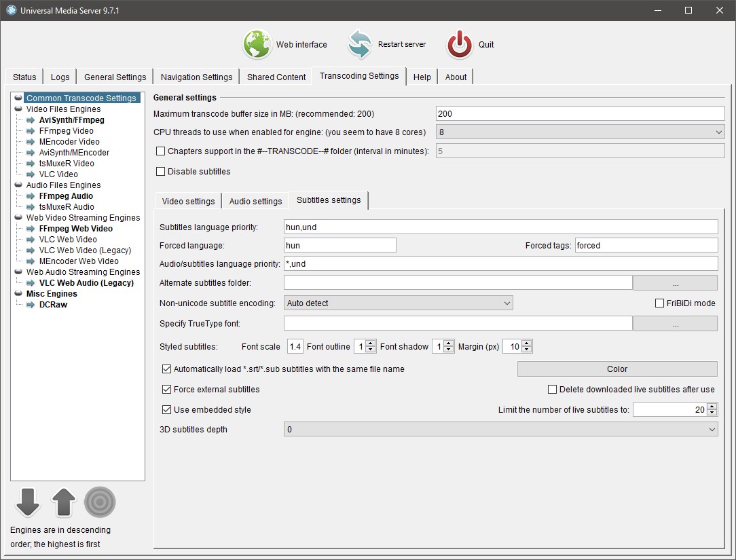
Task: Click arrow icon beside VLC Web Video (Legacy)
Action: pyautogui.click(x=31, y=250)
